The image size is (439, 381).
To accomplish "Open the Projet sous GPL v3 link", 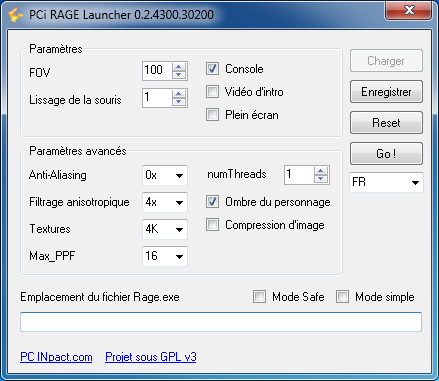I will tap(151, 357).
